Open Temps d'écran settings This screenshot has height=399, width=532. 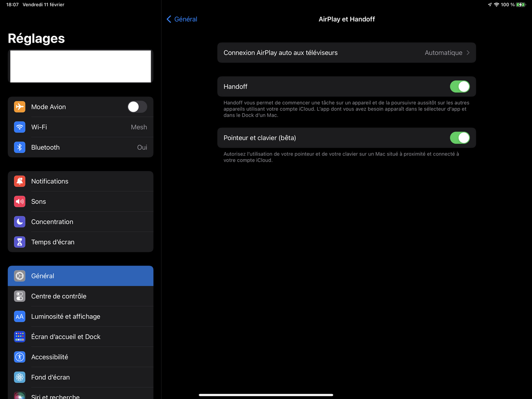coord(81,242)
